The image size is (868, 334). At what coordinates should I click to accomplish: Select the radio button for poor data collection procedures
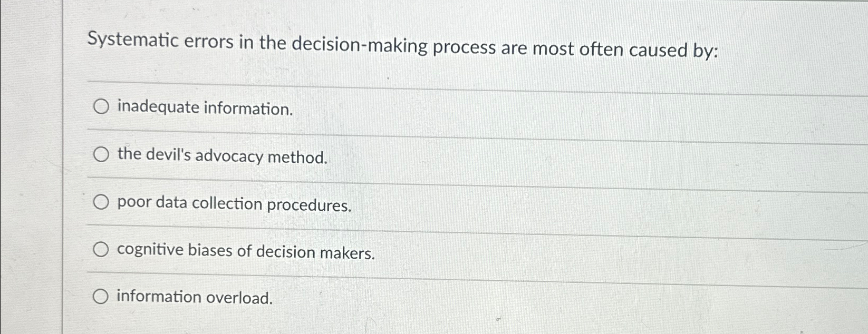[101, 202]
